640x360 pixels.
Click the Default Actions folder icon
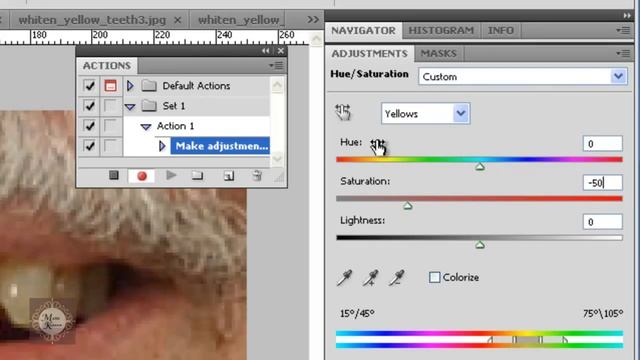(149, 85)
